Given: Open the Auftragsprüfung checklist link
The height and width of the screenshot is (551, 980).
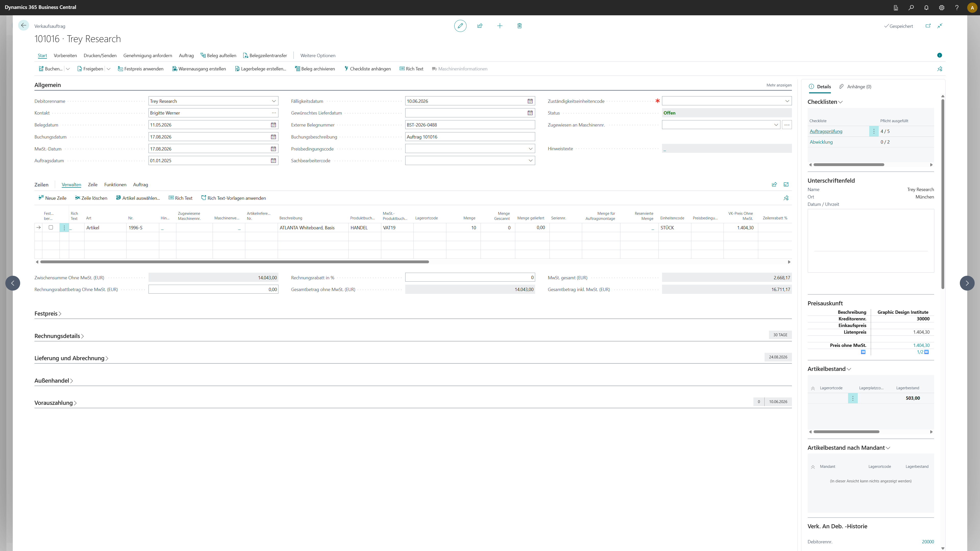Looking at the screenshot, I should click(826, 131).
